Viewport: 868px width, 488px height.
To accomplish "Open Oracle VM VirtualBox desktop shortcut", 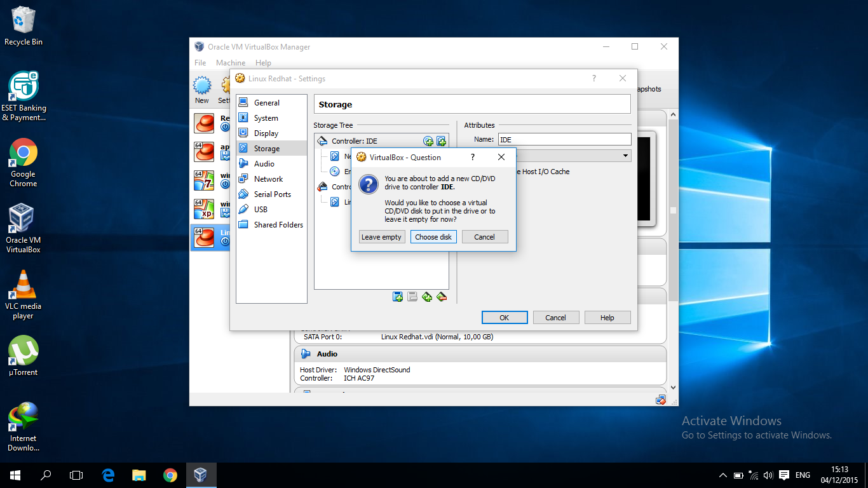I will point(24,229).
